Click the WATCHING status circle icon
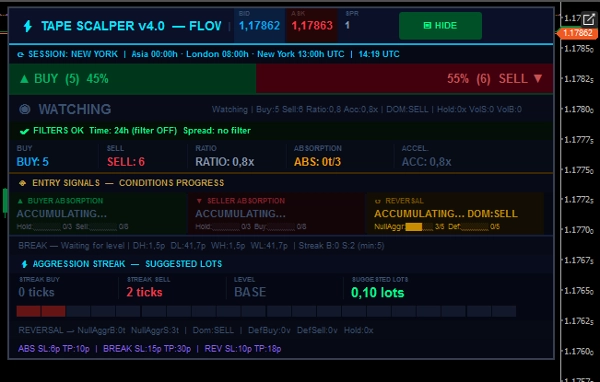Viewport: 600px width, 382px height. pos(25,109)
